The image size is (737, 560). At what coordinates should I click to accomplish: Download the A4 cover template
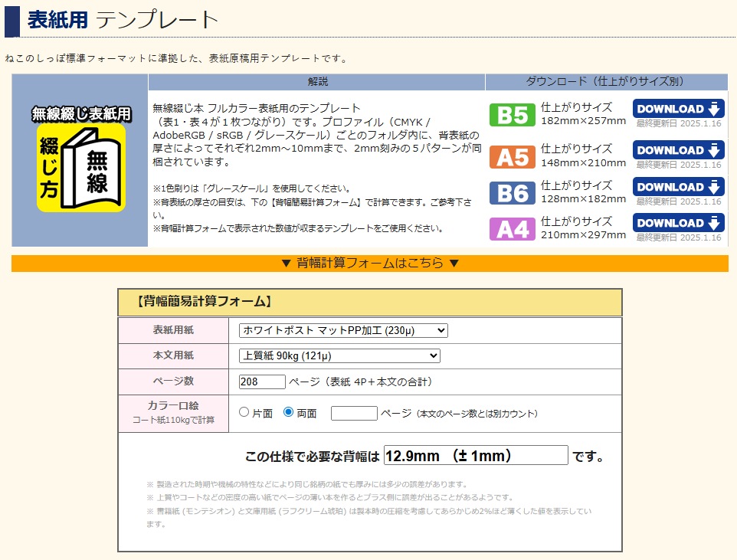(x=678, y=223)
